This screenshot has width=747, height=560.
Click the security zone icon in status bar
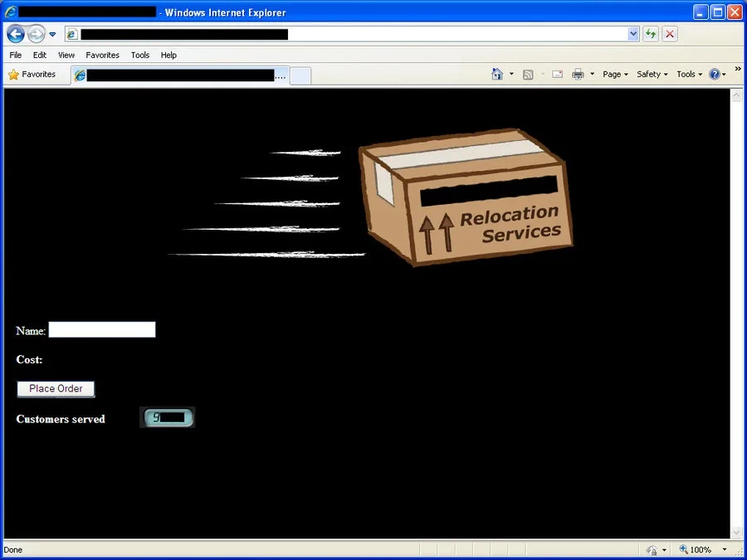click(652, 550)
